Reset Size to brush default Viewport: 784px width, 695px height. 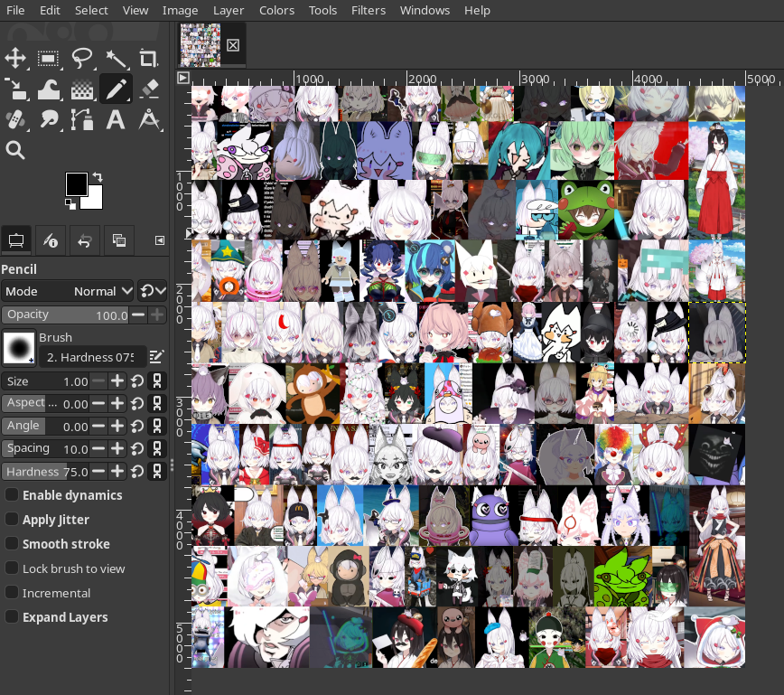pyautogui.click(x=137, y=381)
